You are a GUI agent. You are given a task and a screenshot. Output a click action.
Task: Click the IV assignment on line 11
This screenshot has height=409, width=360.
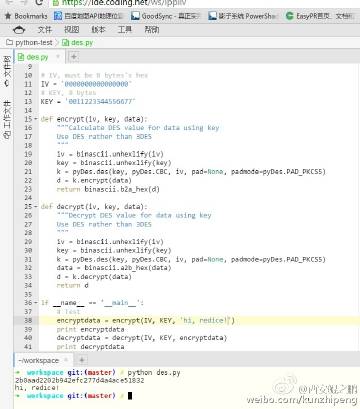[86, 84]
